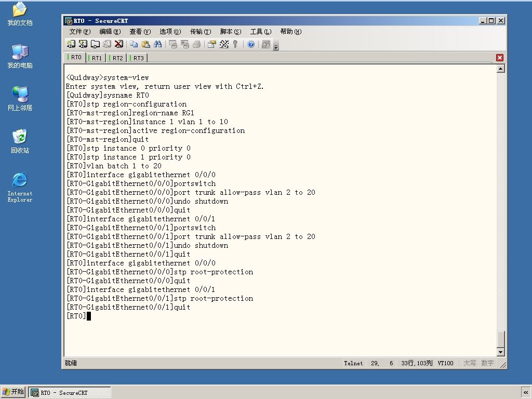The width and height of the screenshot is (532, 399).
Task: Open the 编辑(E) menu
Action: (x=110, y=32)
